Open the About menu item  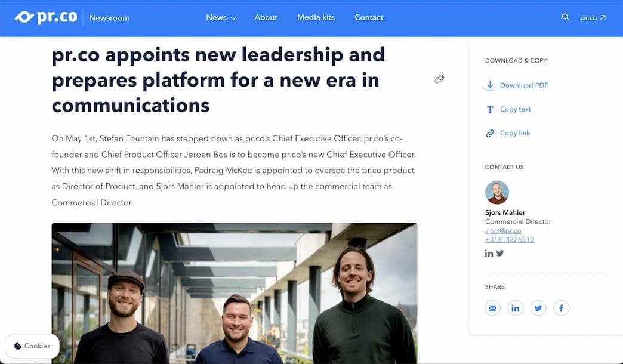click(266, 17)
